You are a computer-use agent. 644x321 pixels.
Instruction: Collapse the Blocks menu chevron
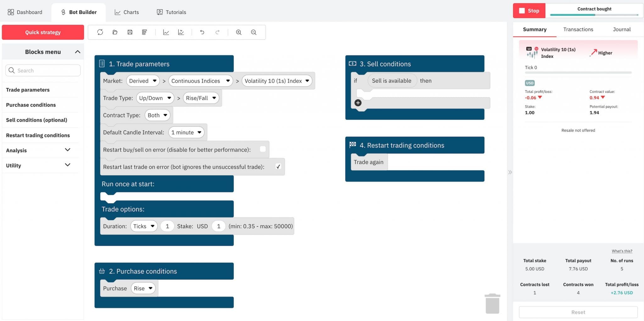coord(77,52)
